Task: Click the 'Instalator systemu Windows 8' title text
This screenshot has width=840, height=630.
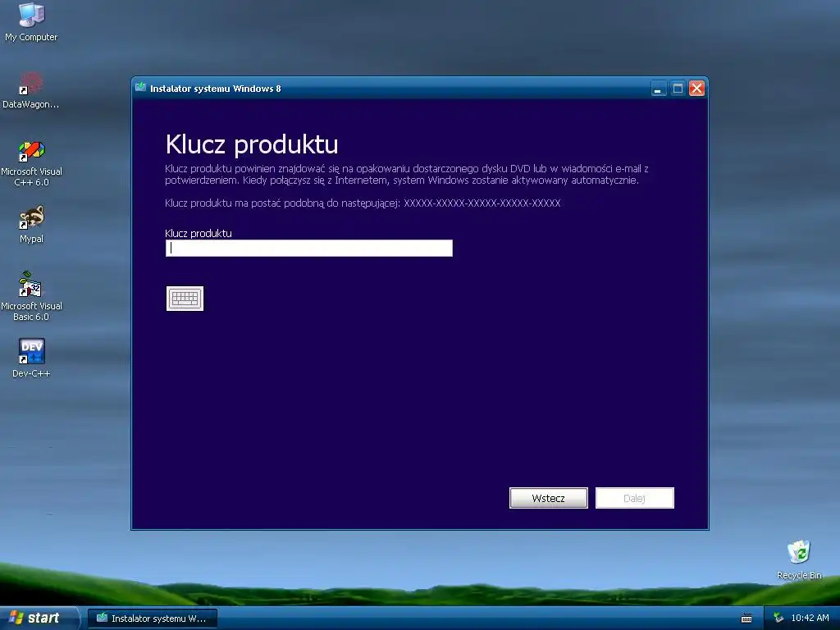Action: pos(216,89)
